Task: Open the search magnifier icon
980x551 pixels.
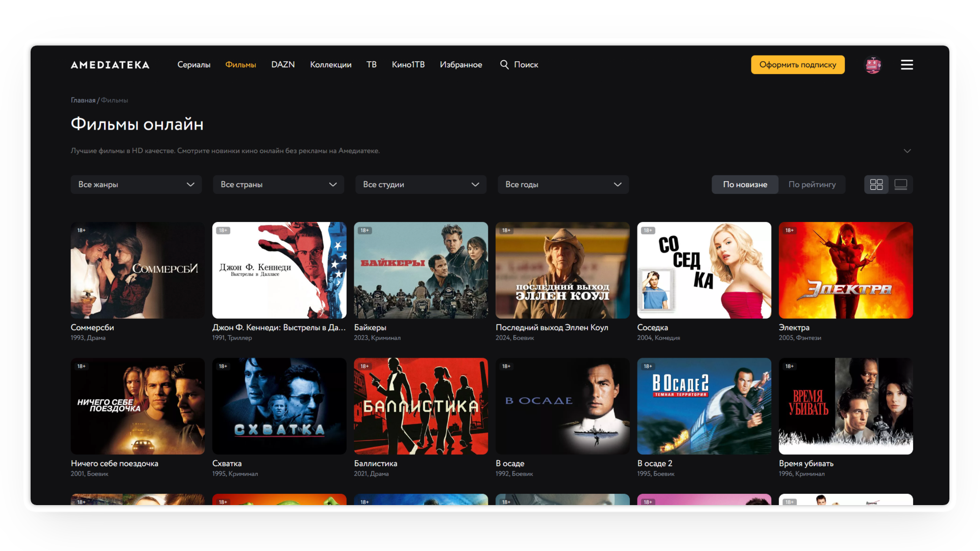Action: [504, 65]
